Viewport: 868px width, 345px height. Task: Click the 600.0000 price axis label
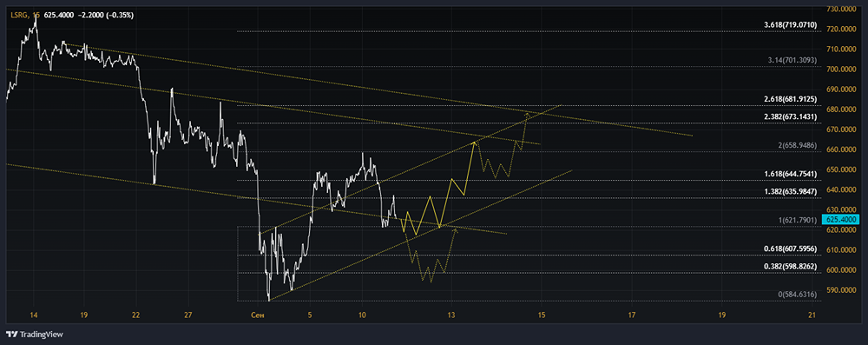coord(841,270)
